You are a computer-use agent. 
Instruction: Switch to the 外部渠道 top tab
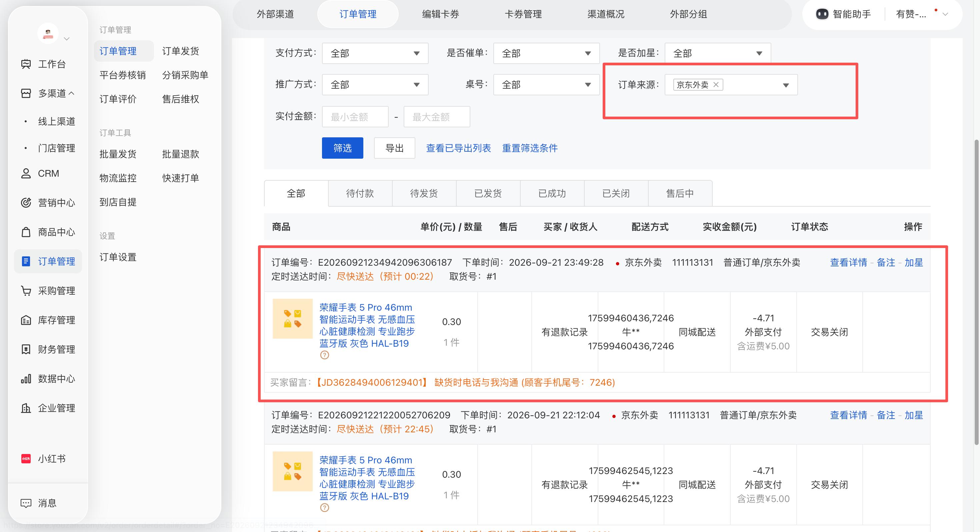(275, 14)
